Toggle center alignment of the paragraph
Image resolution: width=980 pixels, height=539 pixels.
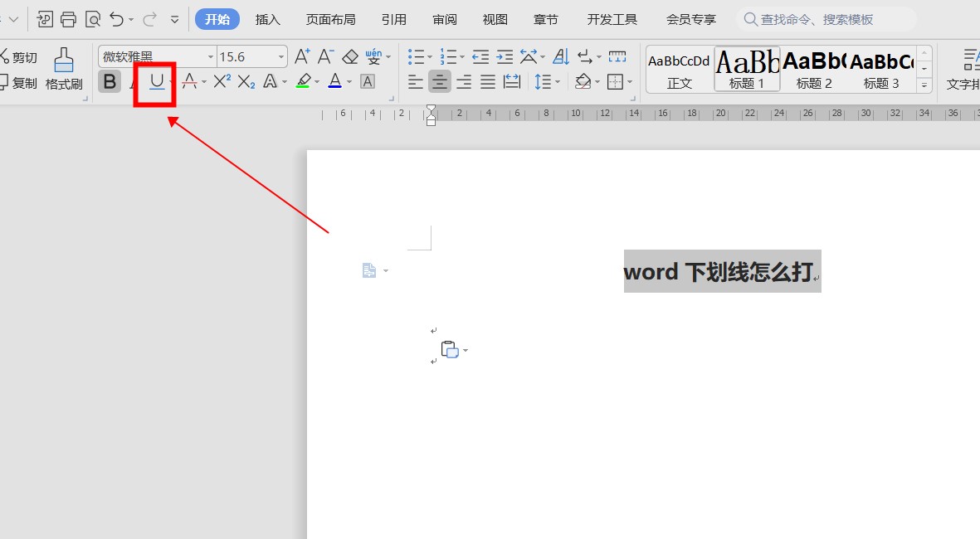point(440,81)
